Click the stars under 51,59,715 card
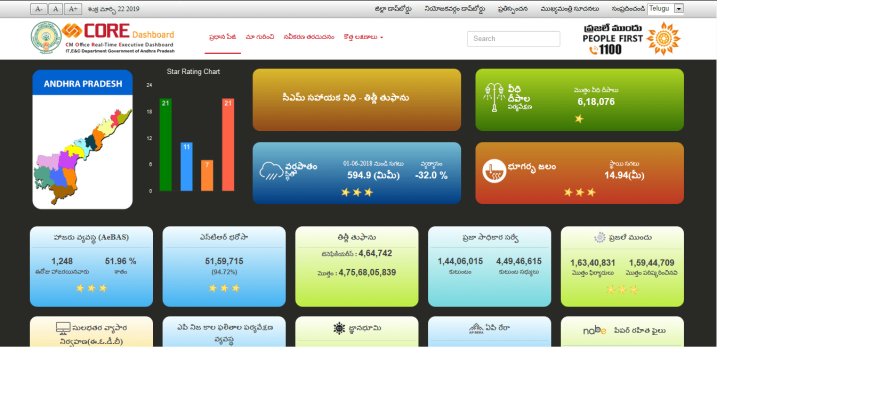The height and width of the screenshot is (409, 870). point(224,289)
